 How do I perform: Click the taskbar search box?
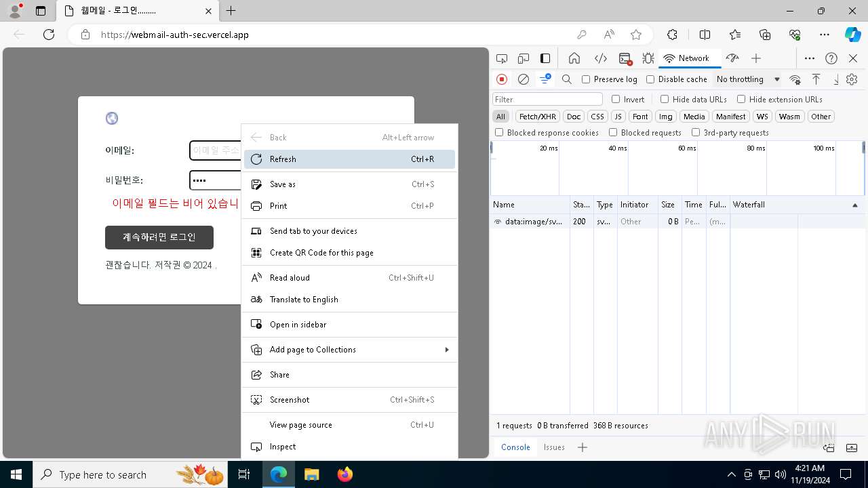(x=131, y=474)
